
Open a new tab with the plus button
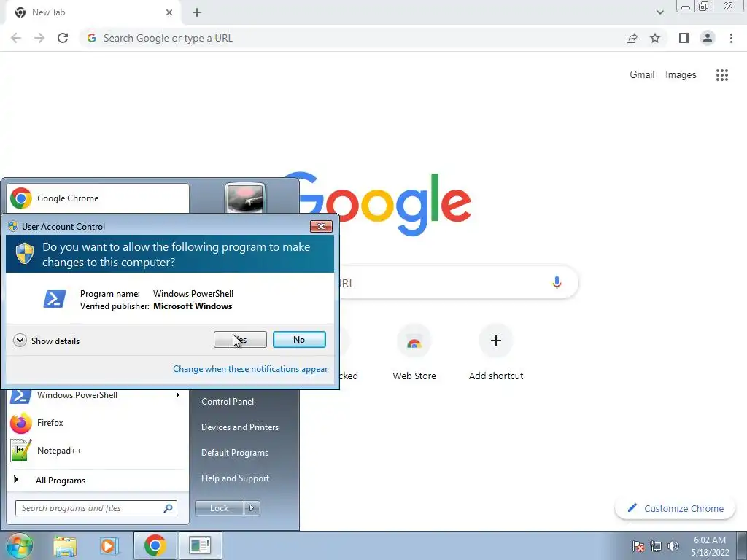(197, 12)
